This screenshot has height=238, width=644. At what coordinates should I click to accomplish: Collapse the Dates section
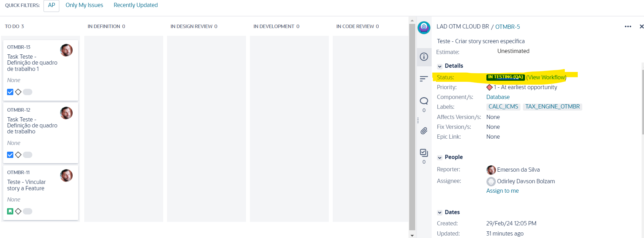[440, 213]
